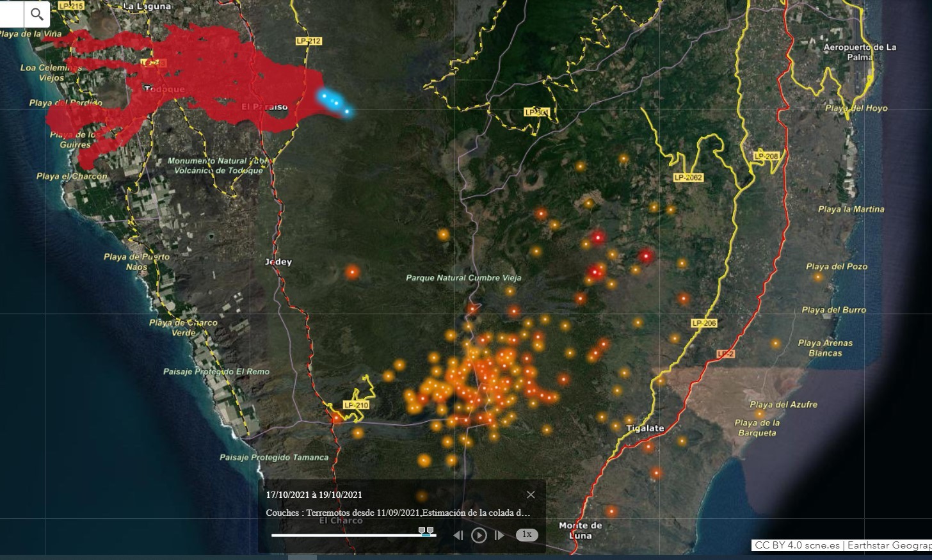Image resolution: width=932 pixels, height=560 pixels.
Task: Click the LP-206 road badge
Action: 703,323
